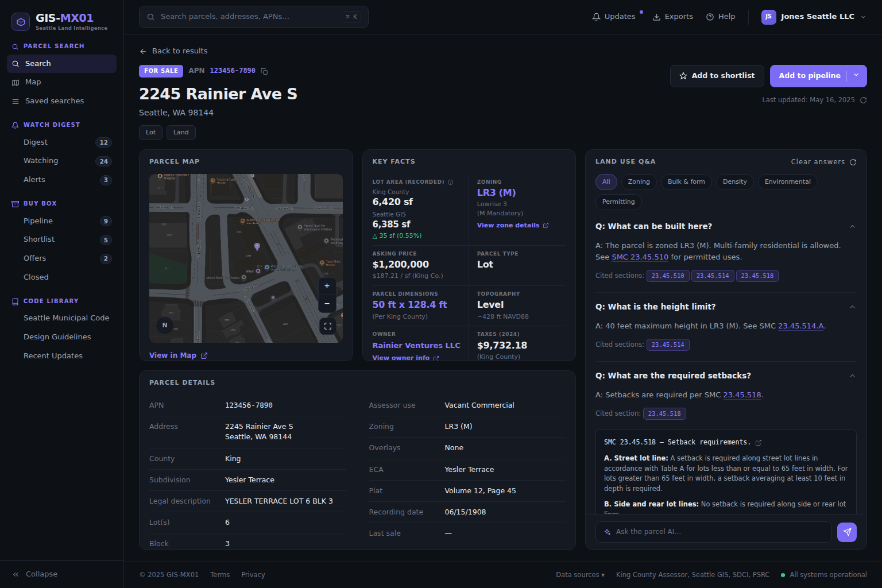
Task: Zoom out on the parcel map
Action: tap(327, 303)
